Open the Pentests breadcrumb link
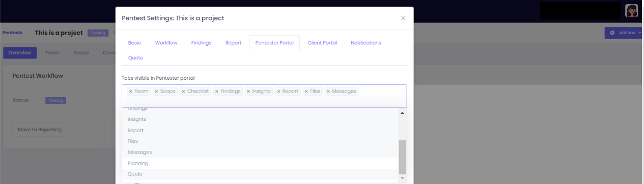 [x=13, y=33]
